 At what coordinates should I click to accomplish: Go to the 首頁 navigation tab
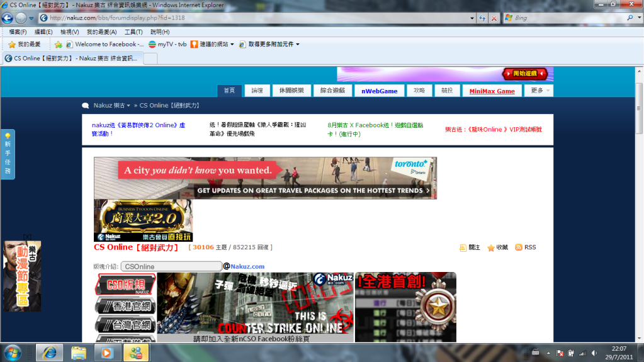229,91
